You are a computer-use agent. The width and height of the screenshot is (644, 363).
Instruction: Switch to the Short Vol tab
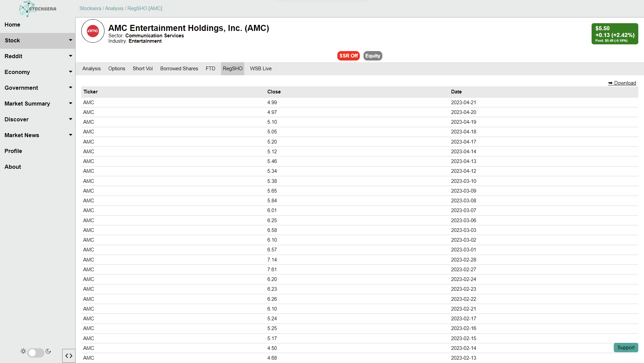[142, 69]
